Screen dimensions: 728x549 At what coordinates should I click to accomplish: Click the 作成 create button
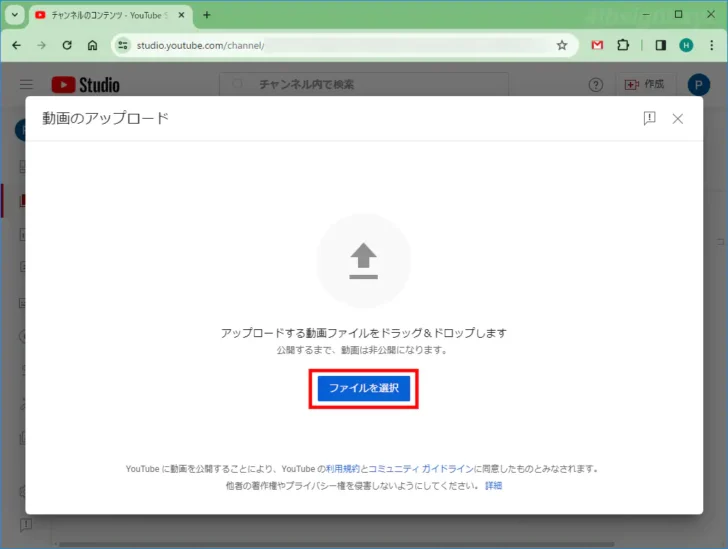coord(644,84)
